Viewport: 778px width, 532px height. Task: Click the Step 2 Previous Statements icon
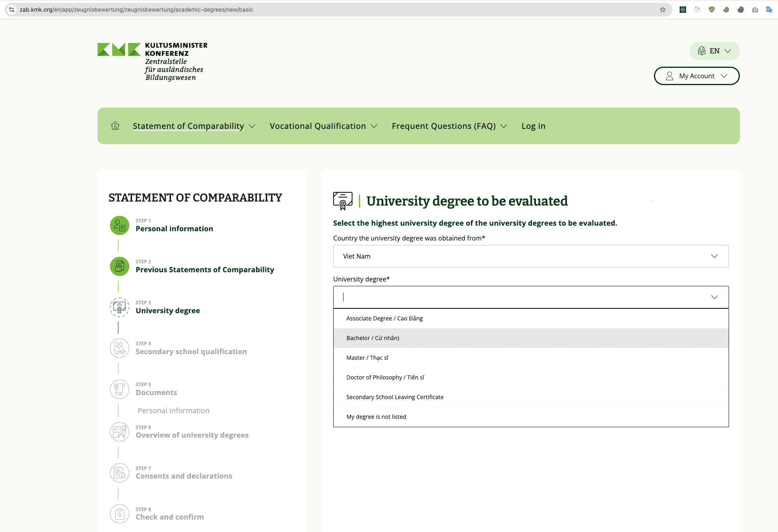click(x=120, y=267)
